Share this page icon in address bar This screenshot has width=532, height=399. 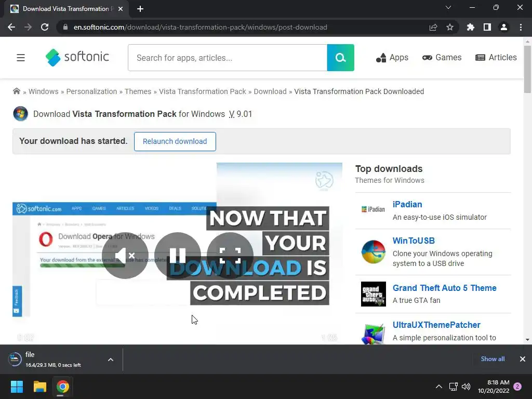pos(433,27)
